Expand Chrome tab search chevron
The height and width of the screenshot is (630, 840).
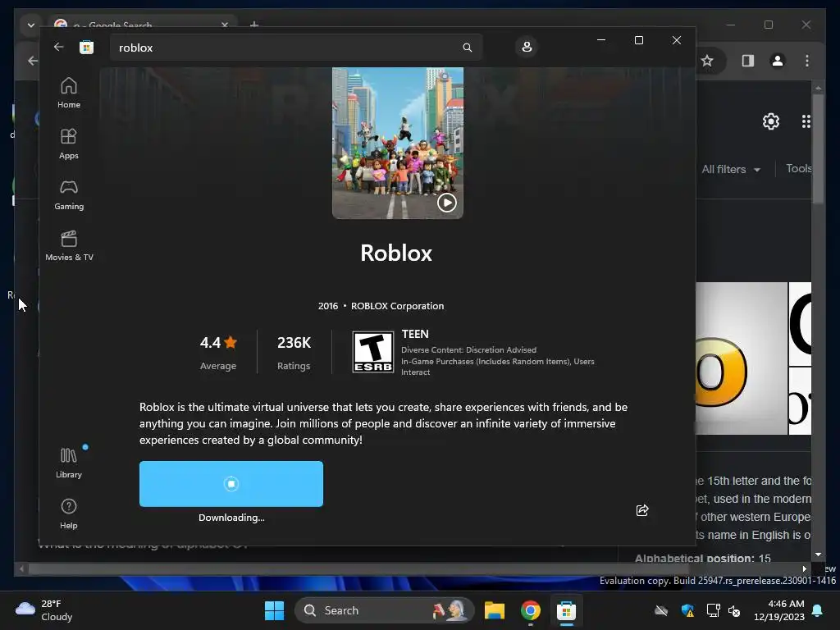[x=31, y=25]
